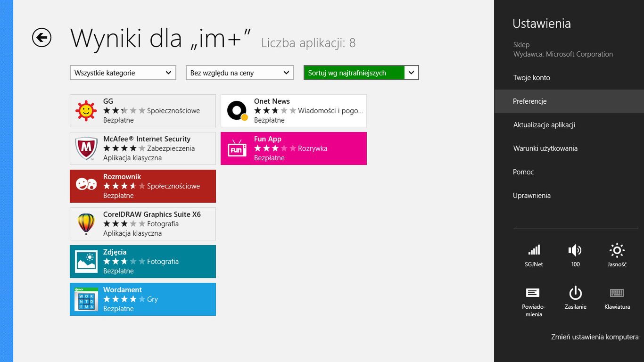Click CorelDRAW Graphics Suite X6 title
The height and width of the screenshot is (362, 644).
coord(152,214)
